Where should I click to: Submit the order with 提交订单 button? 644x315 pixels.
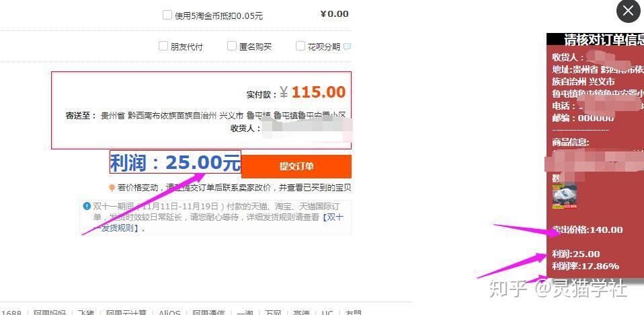click(296, 166)
